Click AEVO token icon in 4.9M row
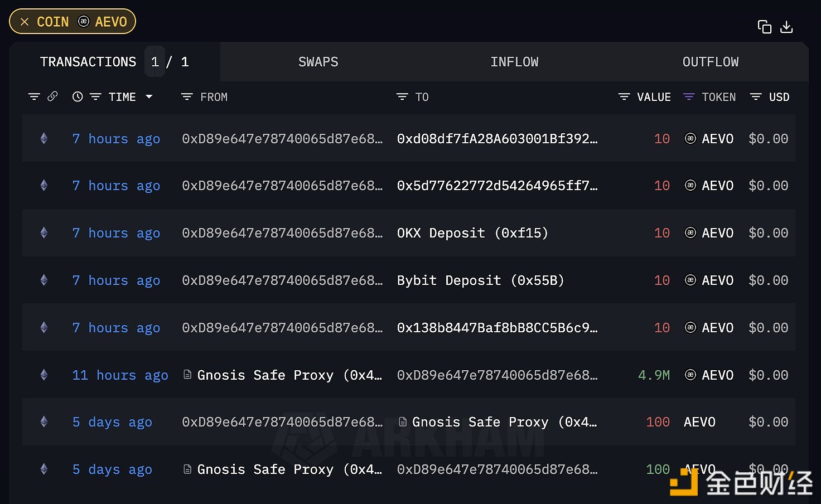The image size is (821, 504). [690, 375]
